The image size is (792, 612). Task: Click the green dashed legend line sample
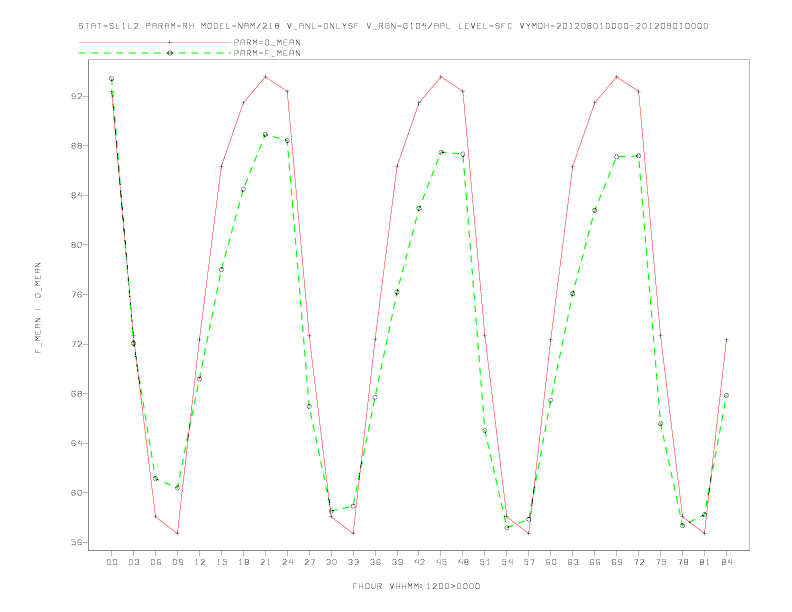pos(155,53)
